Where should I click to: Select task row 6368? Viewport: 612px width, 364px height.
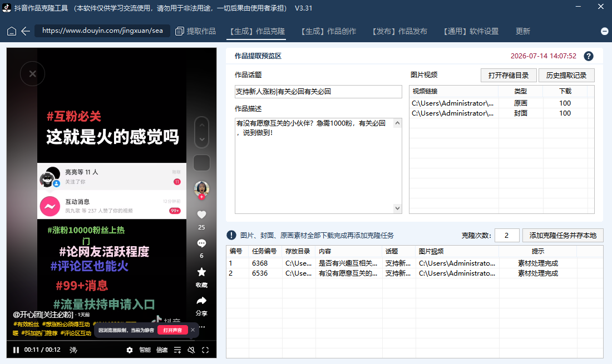point(414,263)
